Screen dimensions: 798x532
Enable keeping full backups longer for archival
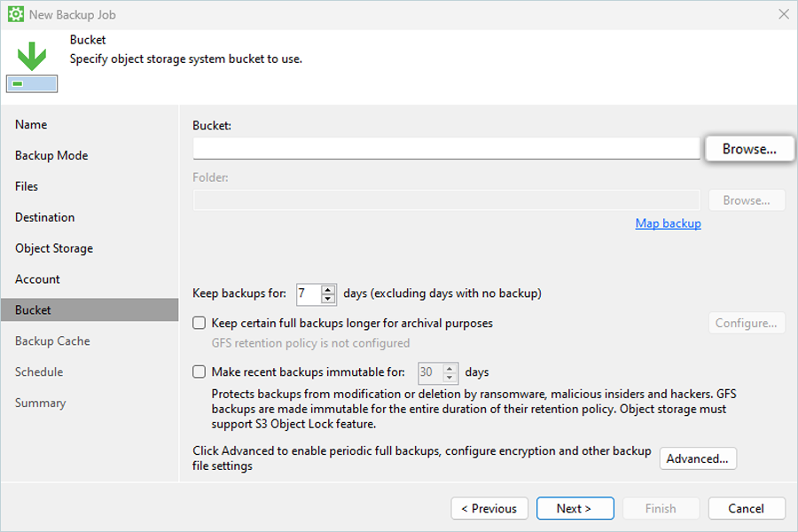(x=199, y=323)
